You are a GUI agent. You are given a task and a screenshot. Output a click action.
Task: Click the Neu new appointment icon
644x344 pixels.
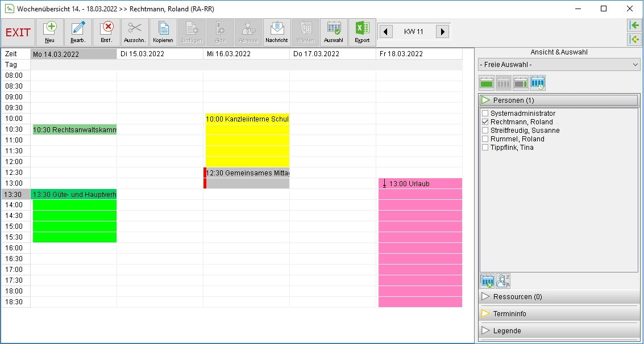[x=49, y=32]
